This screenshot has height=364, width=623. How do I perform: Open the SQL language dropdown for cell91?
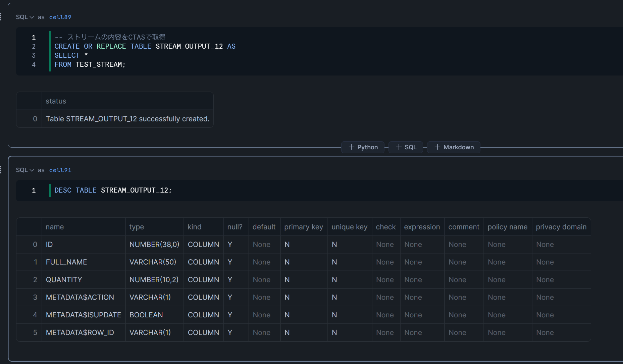point(25,170)
